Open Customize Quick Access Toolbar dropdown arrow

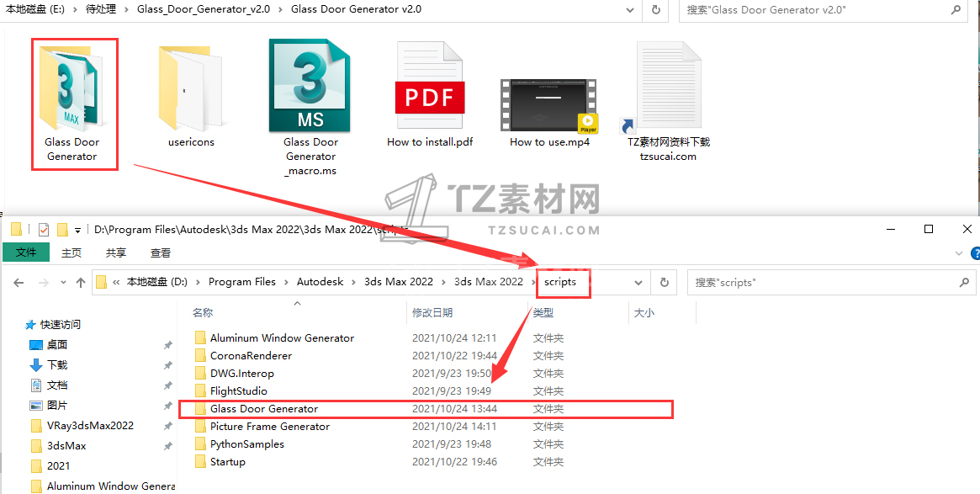click(x=77, y=230)
